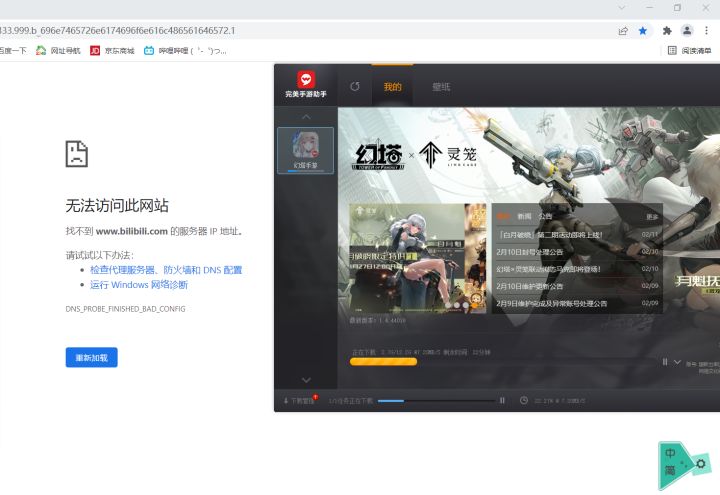The image size is (720, 495).
Task: Open Chrome extensions puzzle icon
Action: tap(667, 31)
